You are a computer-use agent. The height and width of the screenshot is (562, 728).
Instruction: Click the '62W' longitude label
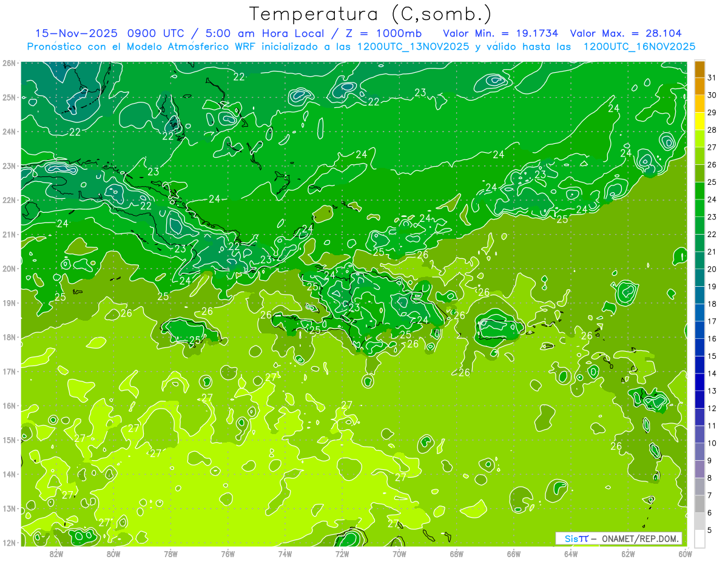point(628,553)
